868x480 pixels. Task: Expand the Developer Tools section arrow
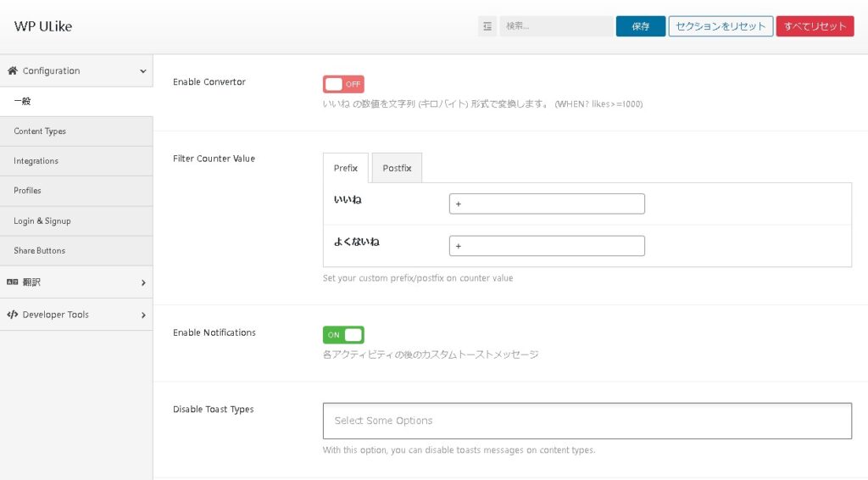pos(142,315)
